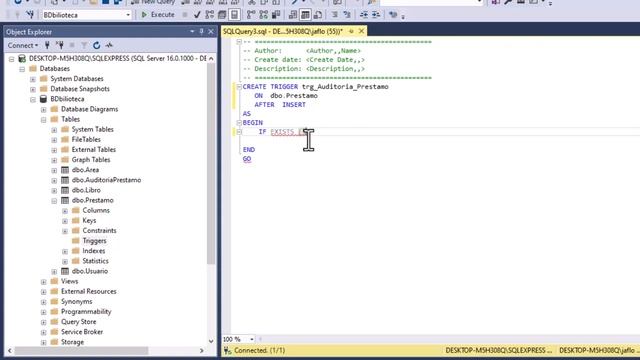
Task: Toggle Include Actual Execution Plan icon
Action: [251, 15]
